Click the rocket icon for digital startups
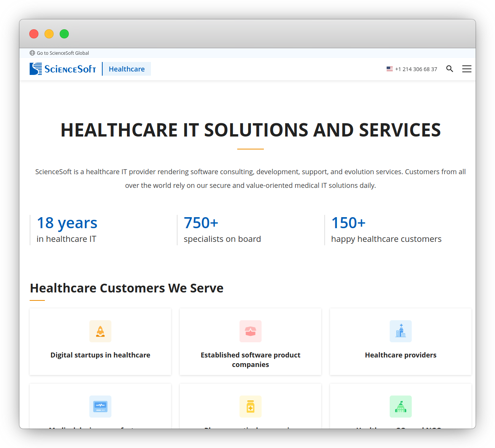Image resolution: width=495 pixels, height=448 pixels. 100,331
